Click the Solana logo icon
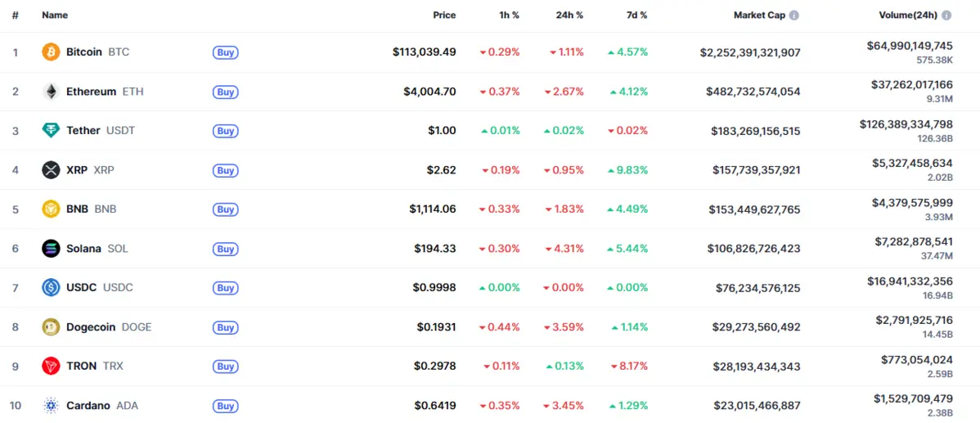980x423 pixels. (x=51, y=249)
